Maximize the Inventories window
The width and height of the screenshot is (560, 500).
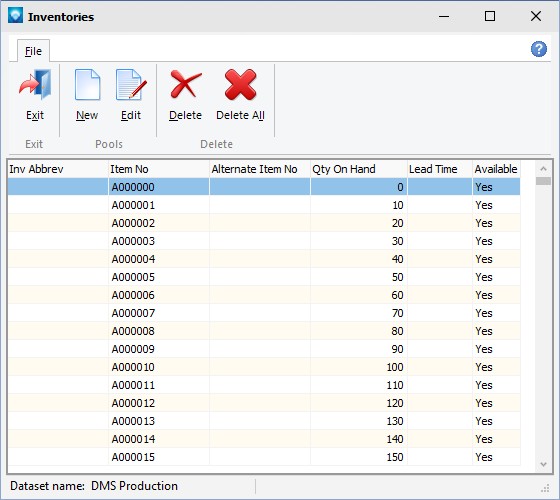tap(490, 16)
